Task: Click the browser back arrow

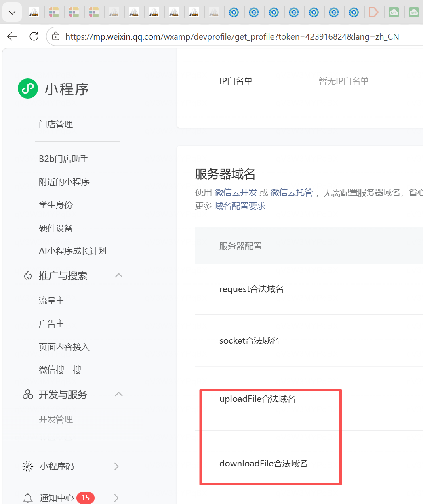Action: point(12,37)
